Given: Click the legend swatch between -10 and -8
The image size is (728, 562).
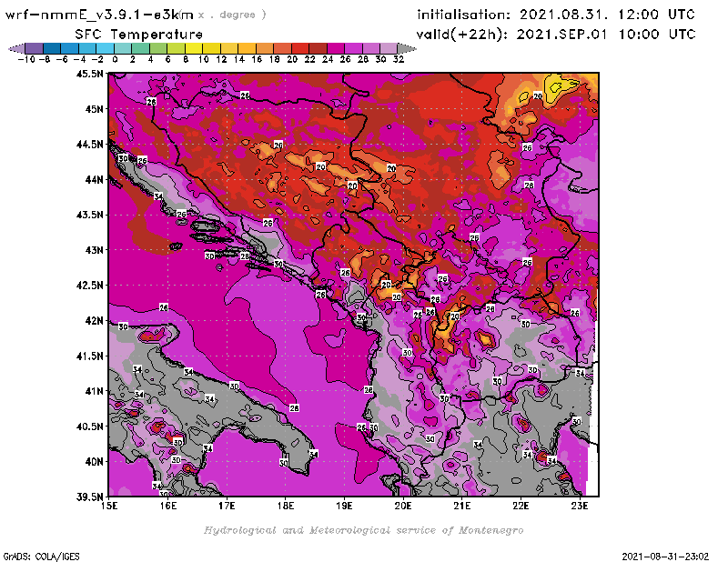Looking at the screenshot, I should click(x=35, y=48).
